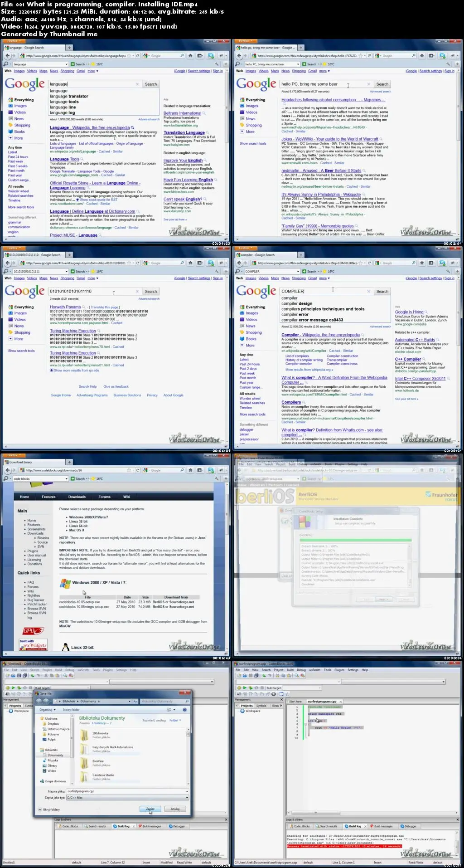Clear the 'language' Google search box with X
Screen dimensions: 464x868
pos(137,84)
